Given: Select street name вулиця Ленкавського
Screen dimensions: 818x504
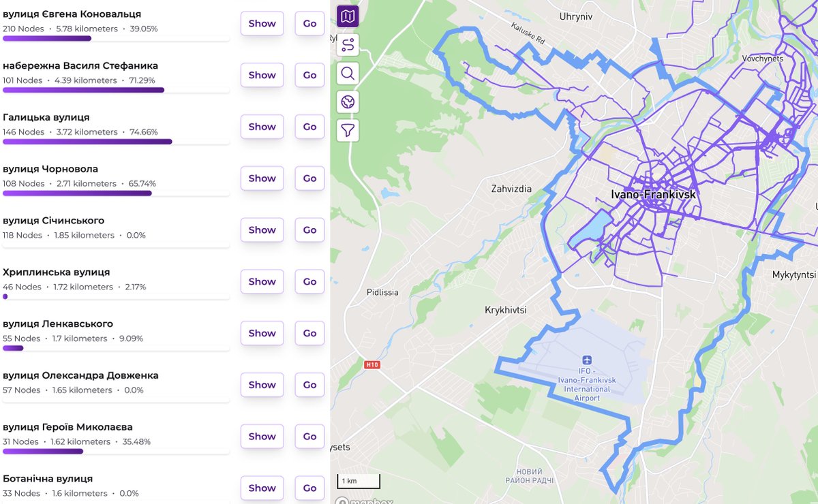Looking at the screenshot, I should [x=58, y=324].
